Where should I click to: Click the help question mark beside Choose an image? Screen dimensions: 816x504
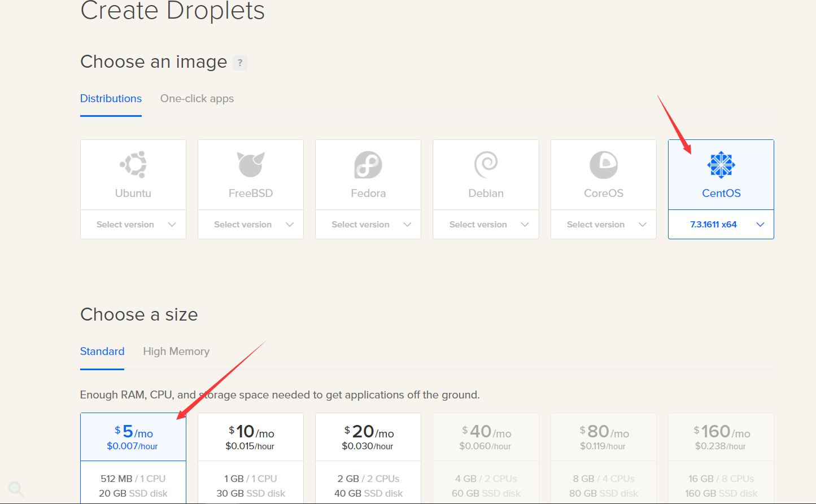pos(240,63)
